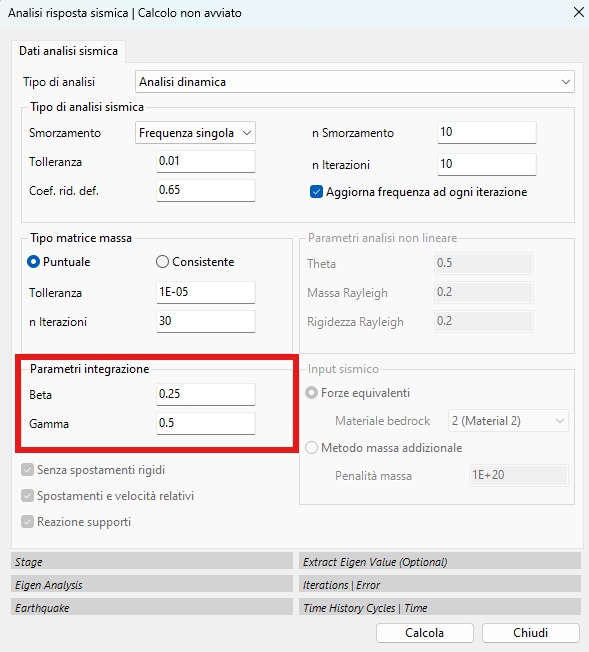
Task: Click the seismic Tolleranza field showing 0.01
Action: click(x=205, y=161)
